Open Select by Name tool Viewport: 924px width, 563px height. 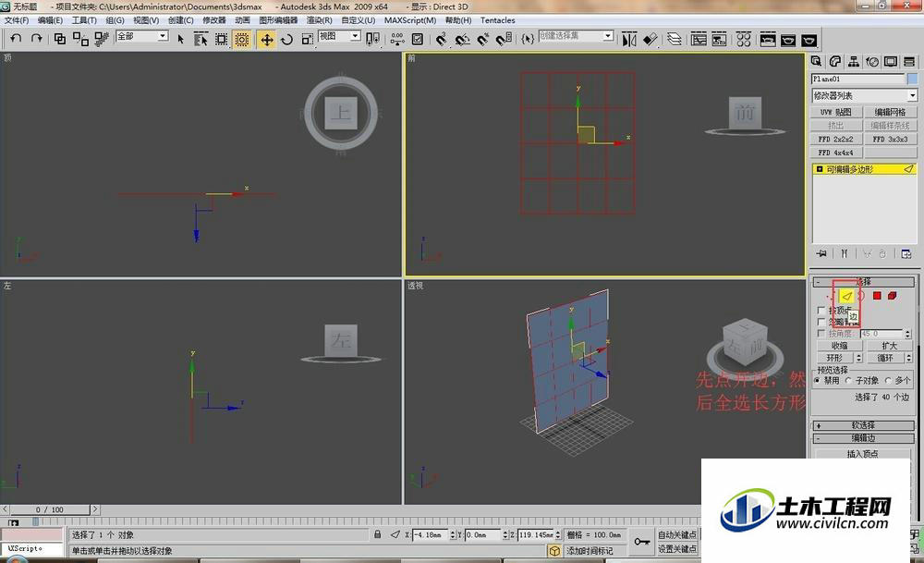(201, 40)
